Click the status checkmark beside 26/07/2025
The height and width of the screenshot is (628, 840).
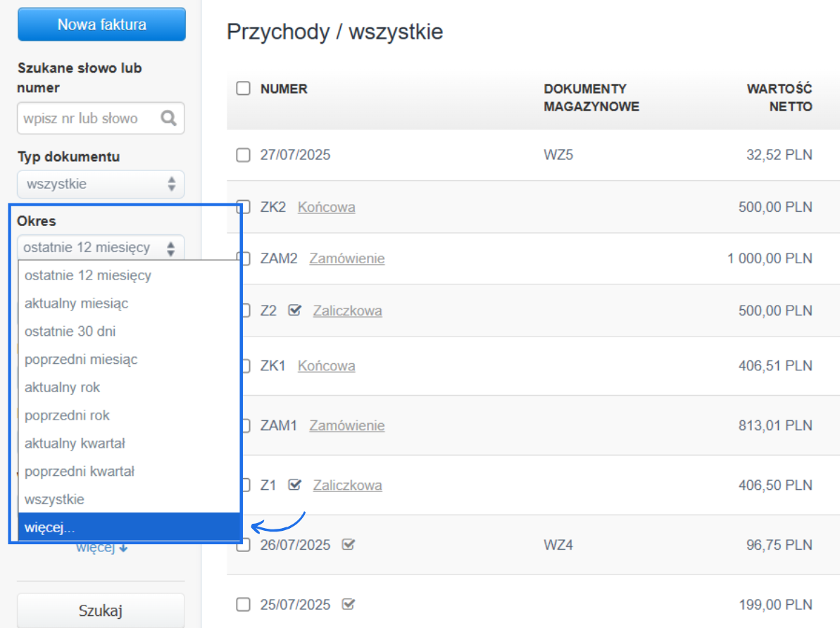click(x=347, y=544)
